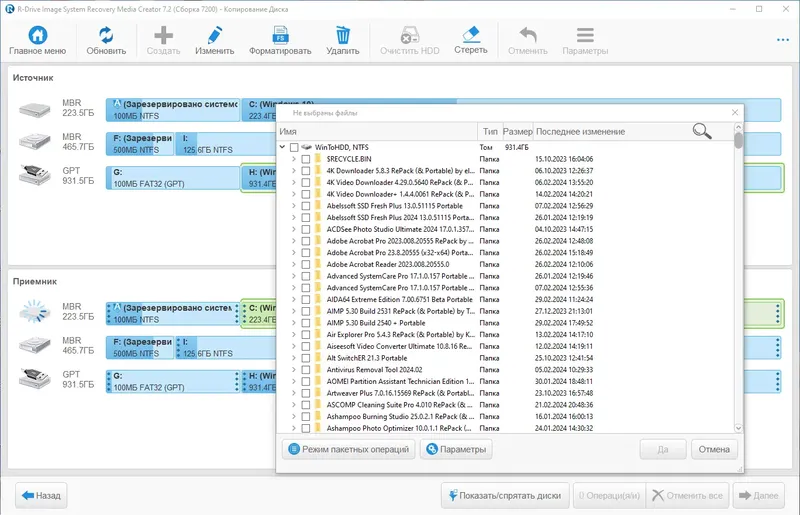Collapse the WinToHDD, NTFS tree node
This screenshot has width=800, height=515.
click(x=282, y=147)
